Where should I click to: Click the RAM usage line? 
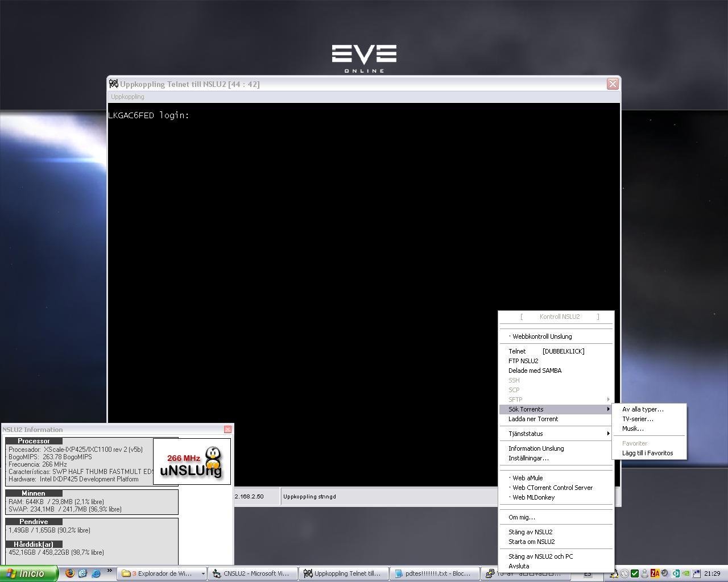[x=56, y=502]
